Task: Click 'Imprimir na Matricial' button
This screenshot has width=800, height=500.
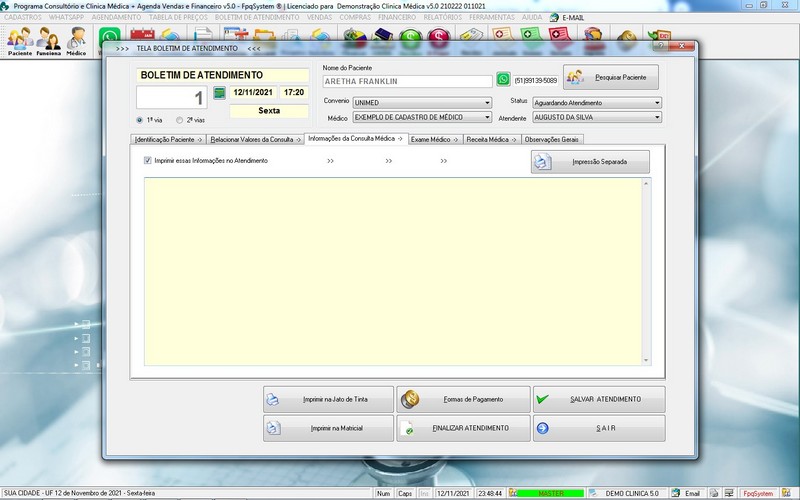Action: click(x=329, y=428)
